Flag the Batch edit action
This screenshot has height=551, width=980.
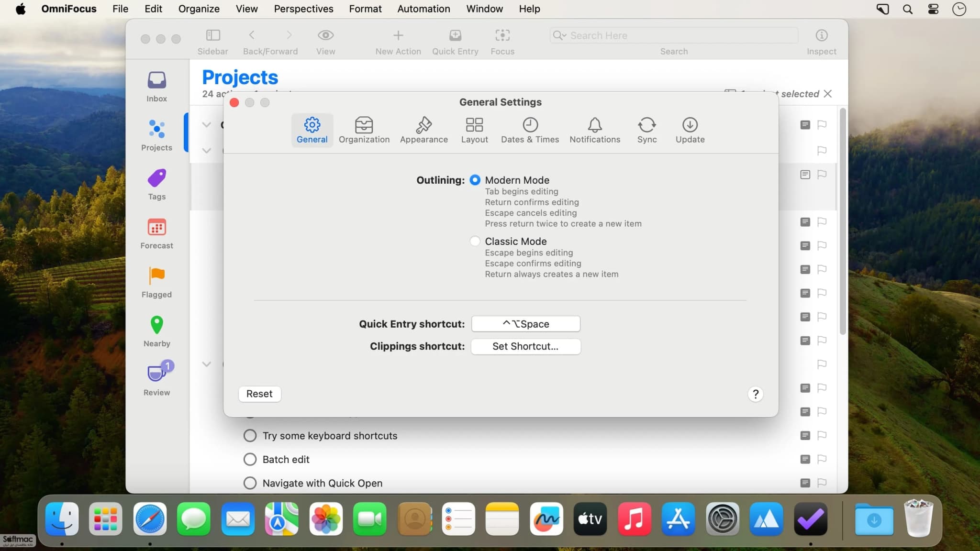pos(822,459)
